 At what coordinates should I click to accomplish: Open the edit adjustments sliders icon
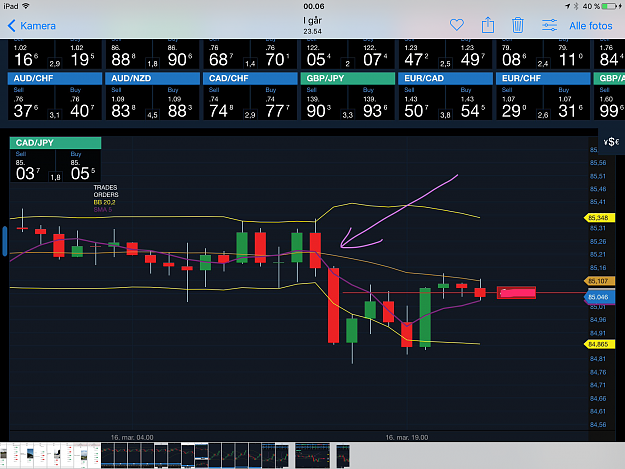click(x=549, y=26)
